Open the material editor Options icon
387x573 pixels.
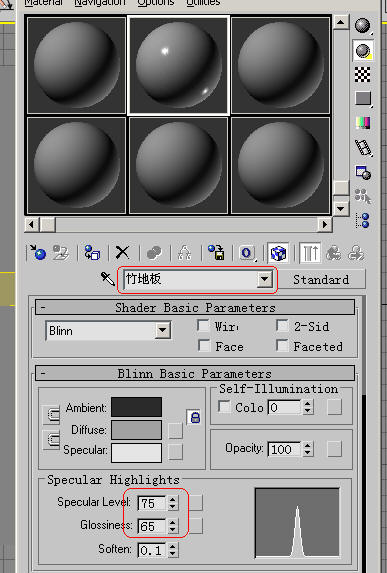click(x=363, y=172)
